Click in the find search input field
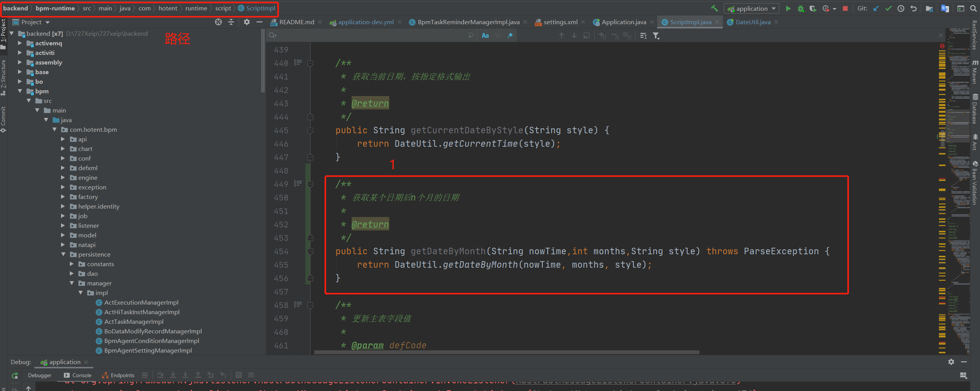Viewport: 980px width, 391px height. [369, 35]
